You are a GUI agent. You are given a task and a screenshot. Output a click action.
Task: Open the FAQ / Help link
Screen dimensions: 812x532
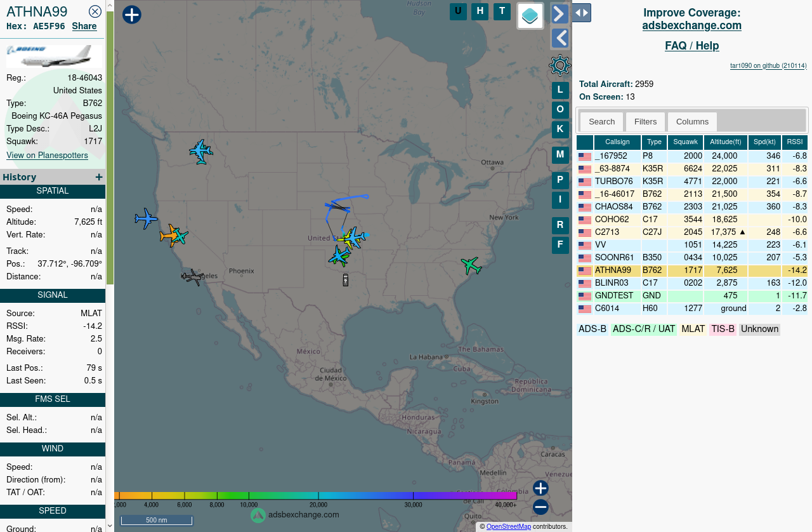tap(691, 46)
